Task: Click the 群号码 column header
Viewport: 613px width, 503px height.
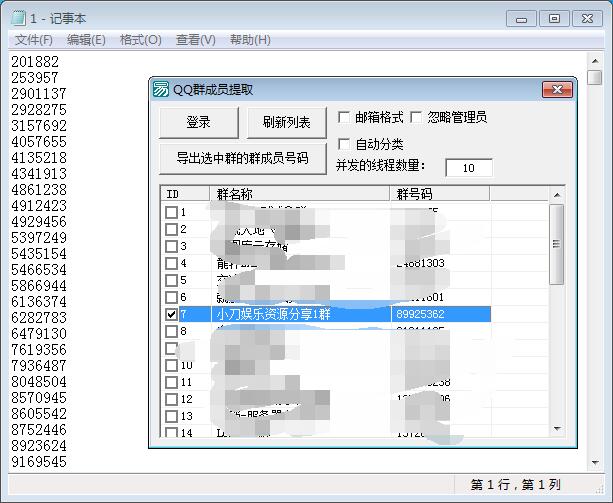Action: click(x=440, y=194)
